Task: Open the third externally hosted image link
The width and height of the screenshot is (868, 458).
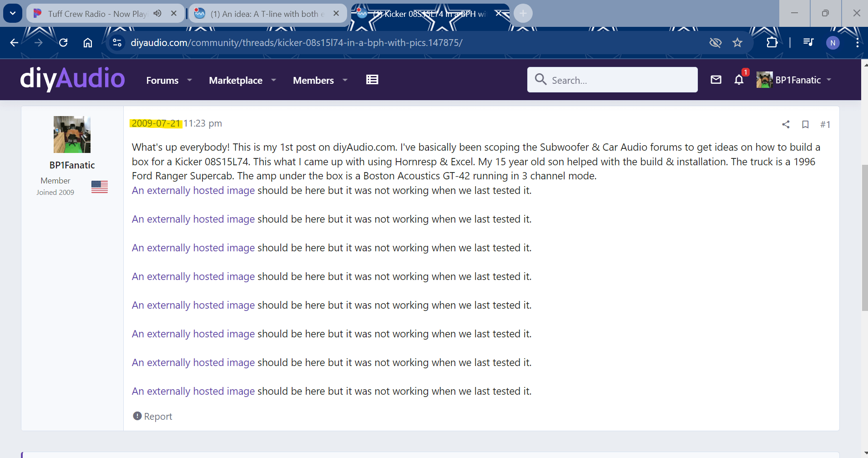Action: click(x=193, y=248)
